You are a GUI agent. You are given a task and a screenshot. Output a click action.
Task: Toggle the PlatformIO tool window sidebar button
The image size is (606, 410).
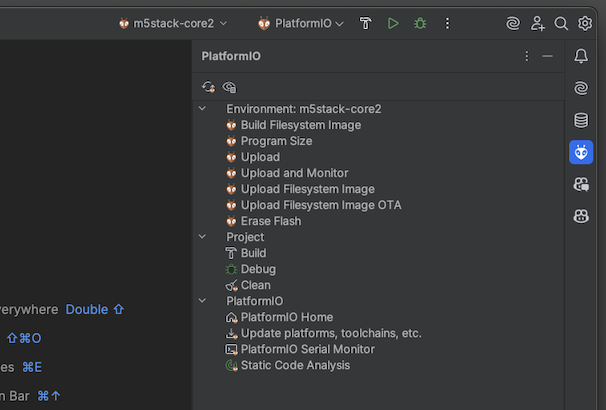(x=581, y=152)
